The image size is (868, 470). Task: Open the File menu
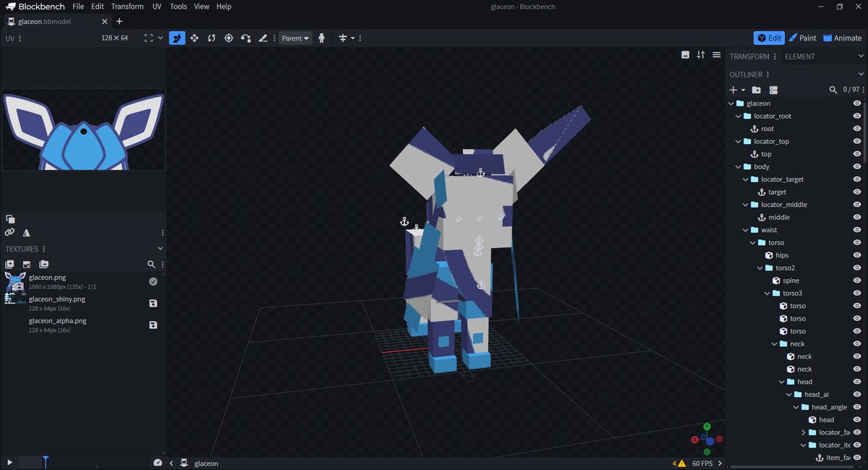79,7
